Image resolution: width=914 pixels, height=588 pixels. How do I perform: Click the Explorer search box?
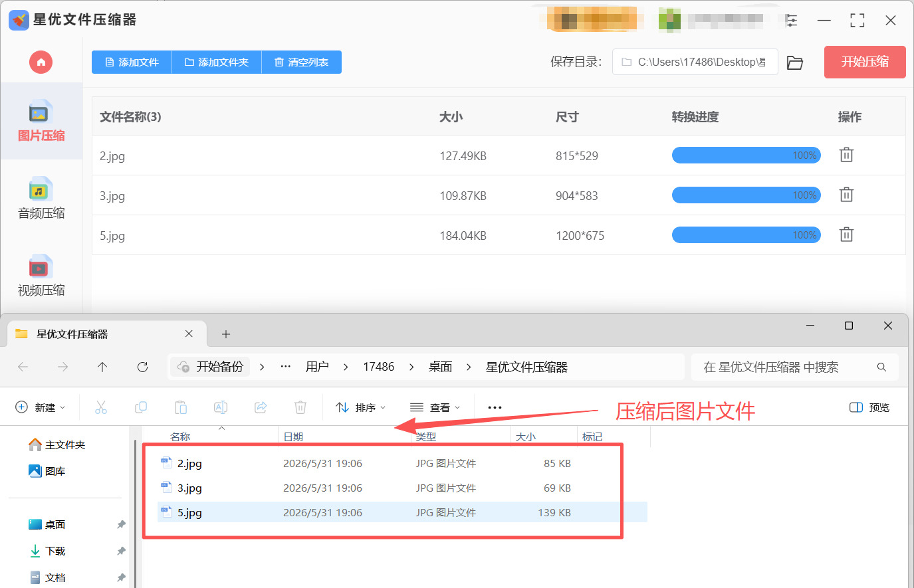pos(795,367)
